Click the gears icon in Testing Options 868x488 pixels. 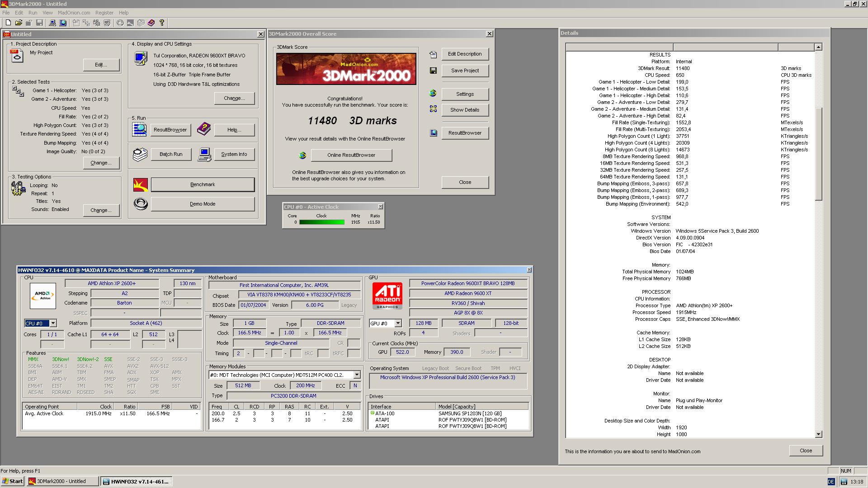18,188
